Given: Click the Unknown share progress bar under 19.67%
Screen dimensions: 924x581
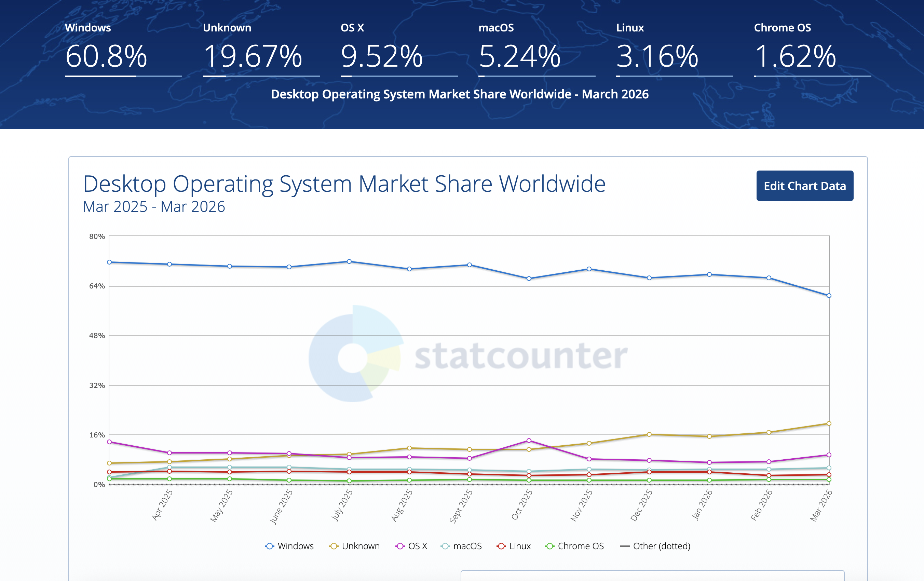Looking at the screenshot, I should point(261,76).
